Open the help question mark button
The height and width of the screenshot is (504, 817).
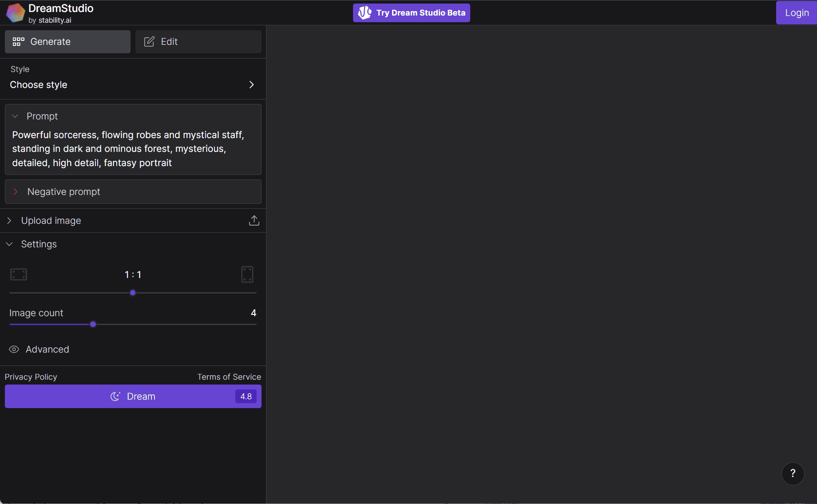pyautogui.click(x=793, y=473)
